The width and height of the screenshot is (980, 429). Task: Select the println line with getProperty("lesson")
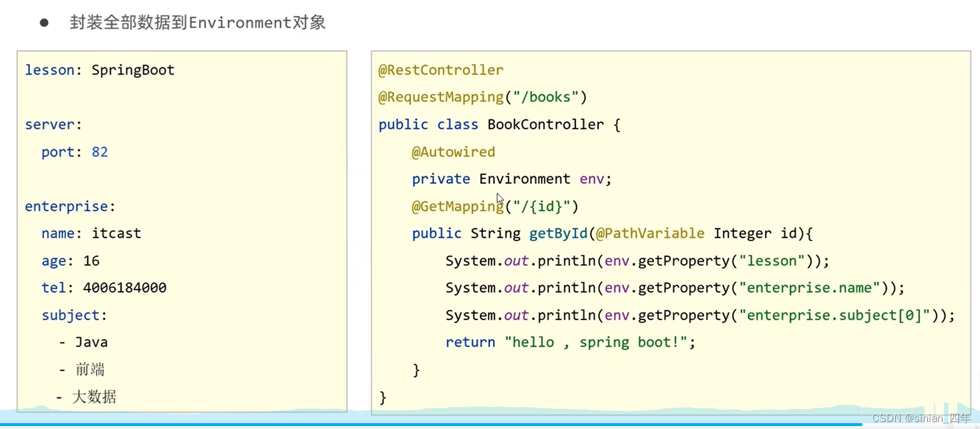637,261
